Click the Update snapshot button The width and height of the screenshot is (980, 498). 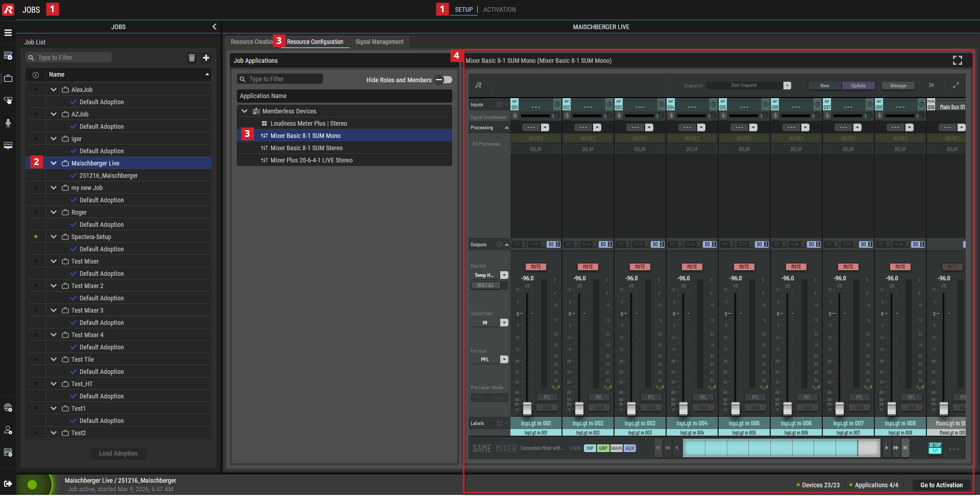point(858,86)
